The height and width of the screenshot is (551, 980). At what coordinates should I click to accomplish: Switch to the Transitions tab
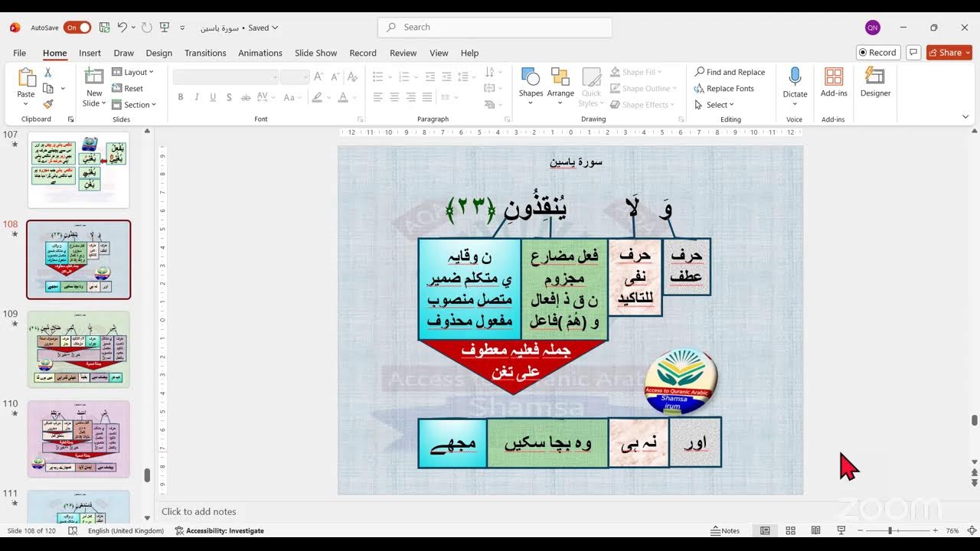(x=205, y=53)
